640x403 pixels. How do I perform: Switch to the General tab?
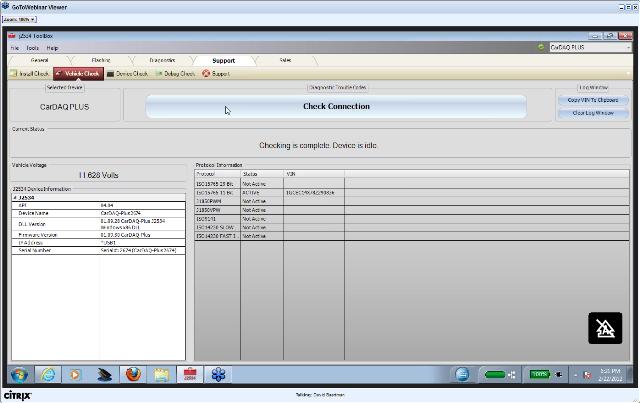(40, 60)
